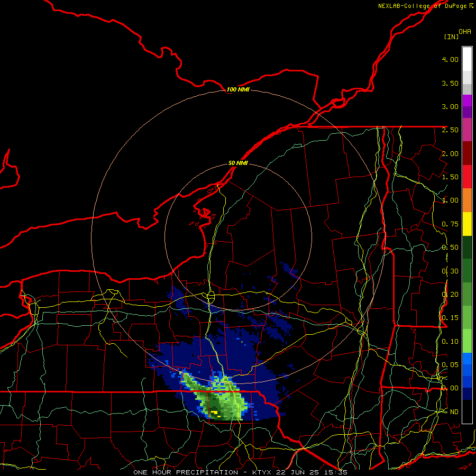The image size is (476, 476).
Task: Click the 2.00 legend value
Action: 450,153
